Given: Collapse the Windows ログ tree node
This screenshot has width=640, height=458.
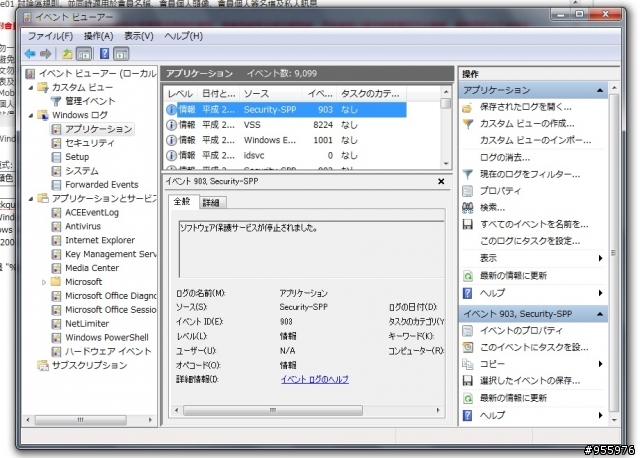Looking at the screenshot, I should click(x=31, y=116).
